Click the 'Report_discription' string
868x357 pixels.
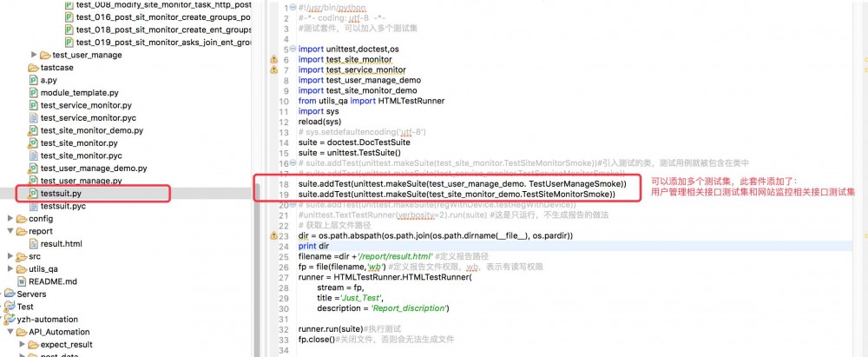[409, 308]
